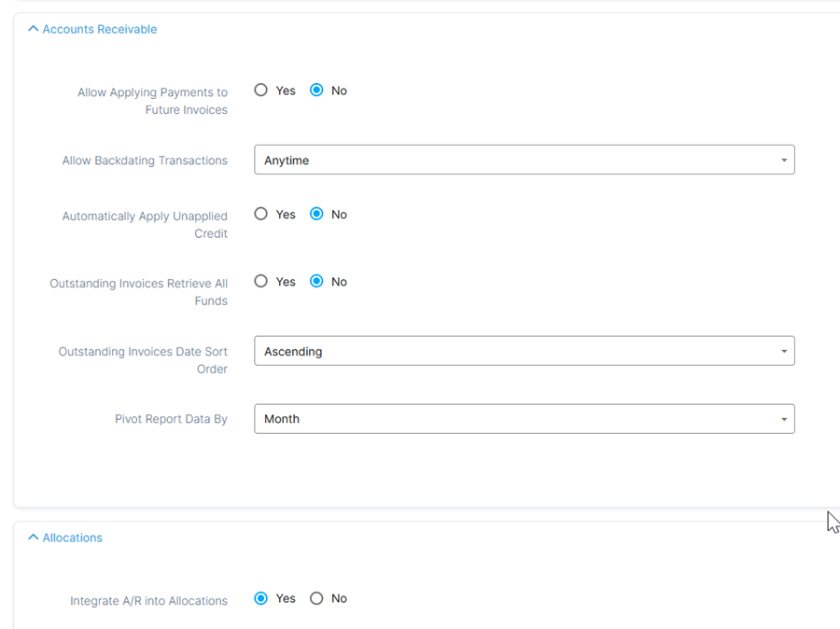Click the Pivot Report Data By arrow
The width and height of the screenshot is (840, 629).
point(784,419)
